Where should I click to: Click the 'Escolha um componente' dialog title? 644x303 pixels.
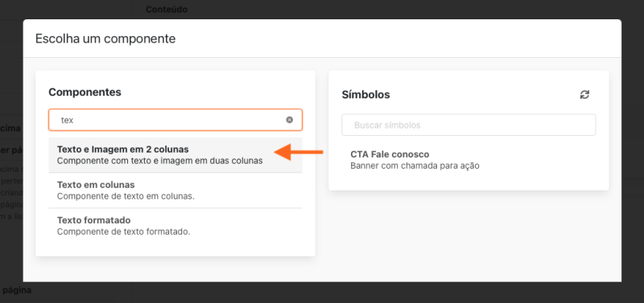(x=105, y=39)
